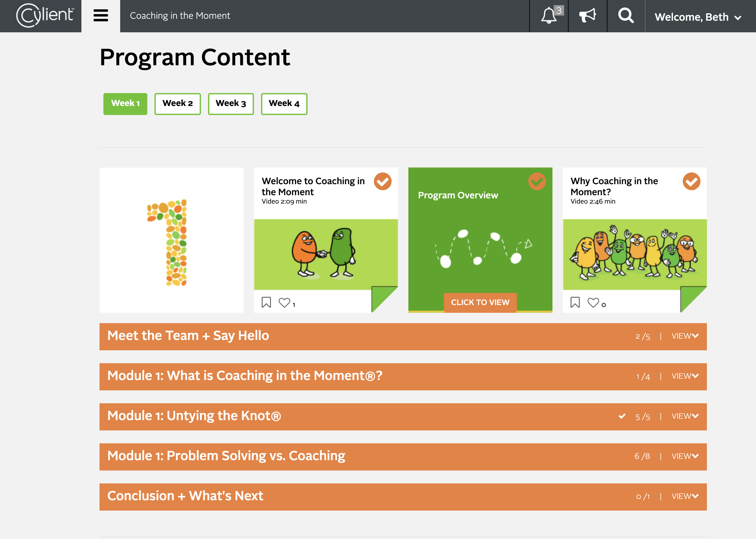
Task: Toggle completion check on Program Overview card
Action: click(x=537, y=182)
